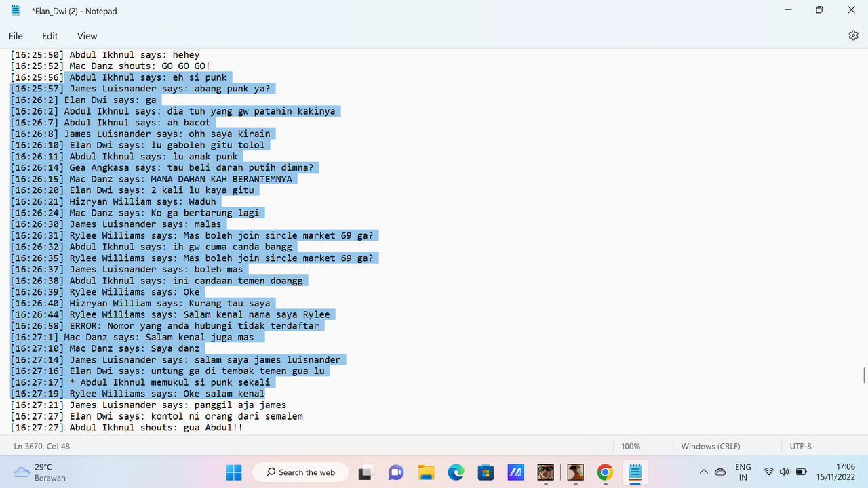Click the Notepad icon in taskbar

pyautogui.click(x=635, y=472)
